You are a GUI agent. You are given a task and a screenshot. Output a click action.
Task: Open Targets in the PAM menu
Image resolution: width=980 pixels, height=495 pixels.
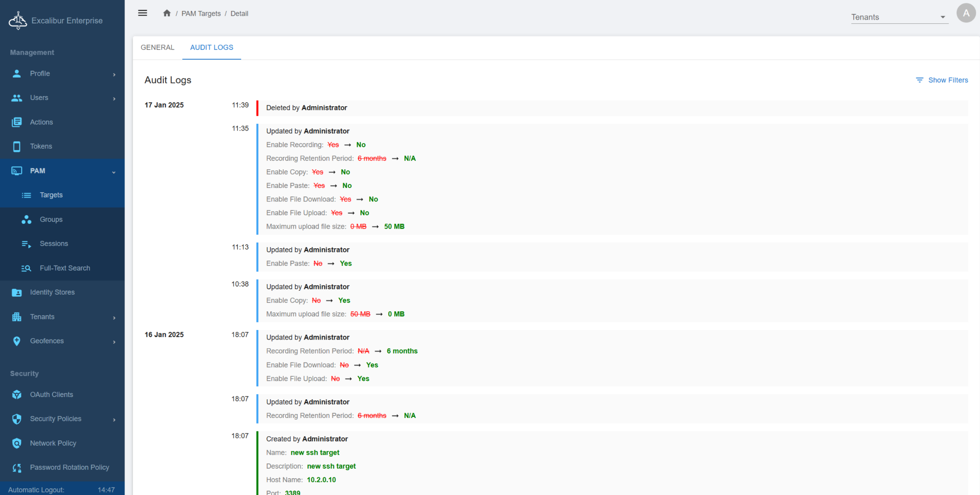(x=62, y=195)
